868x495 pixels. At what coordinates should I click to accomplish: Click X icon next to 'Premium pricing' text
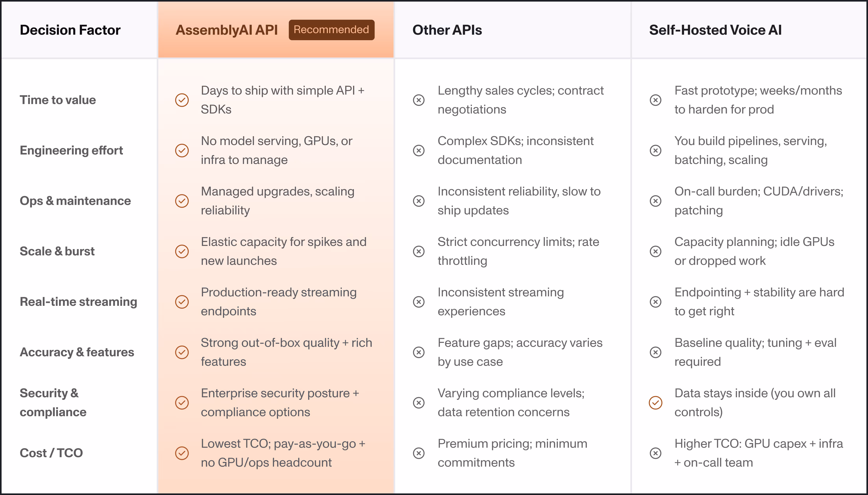419,453
